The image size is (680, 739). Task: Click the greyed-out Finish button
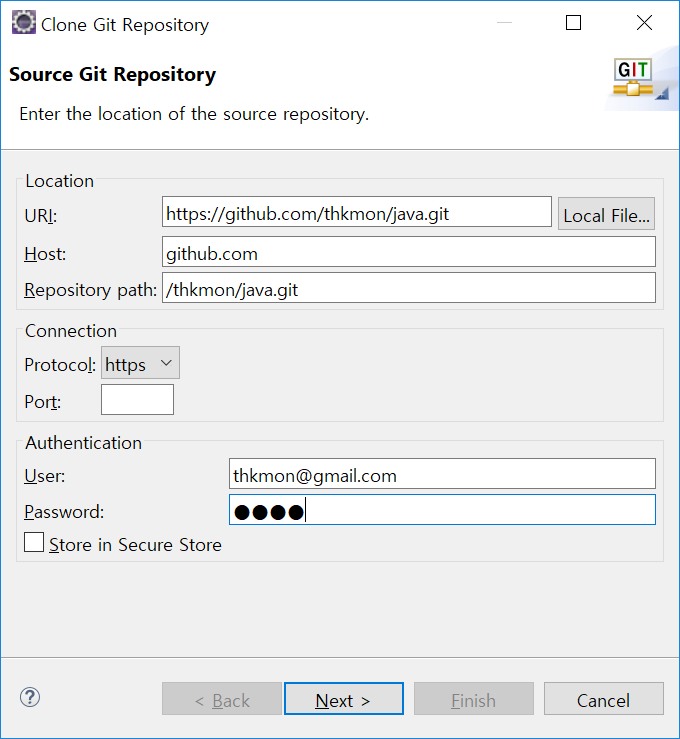473,700
